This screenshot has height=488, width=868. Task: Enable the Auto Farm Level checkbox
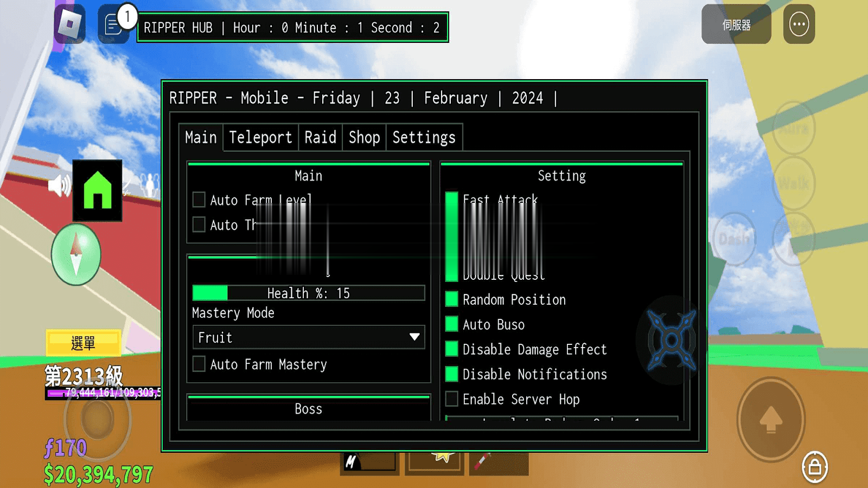(x=199, y=200)
